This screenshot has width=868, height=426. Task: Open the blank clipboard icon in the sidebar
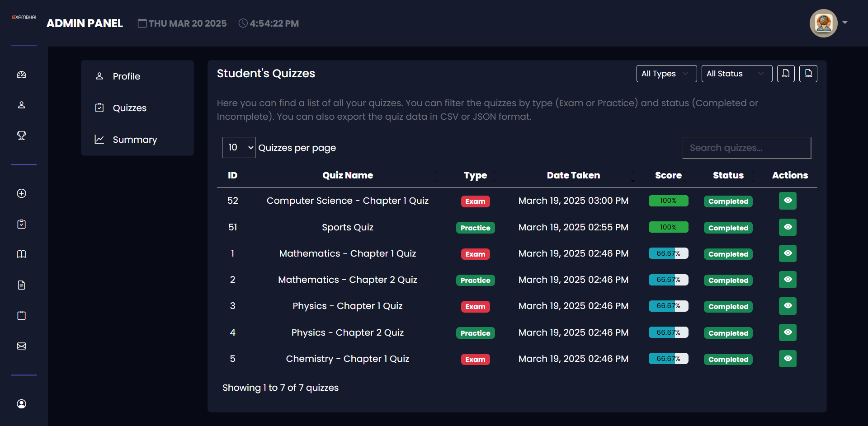pos(21,315)
